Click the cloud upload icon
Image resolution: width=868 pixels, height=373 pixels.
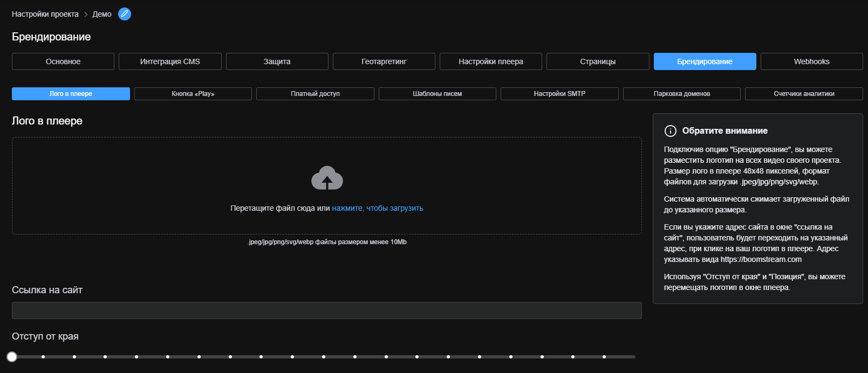327,178
